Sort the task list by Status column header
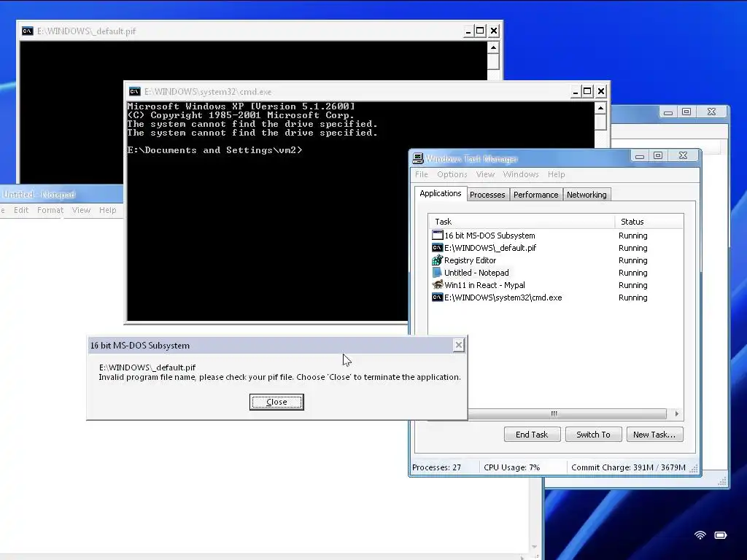The width and height of the screenshot is (747, 560). (649, 222)
